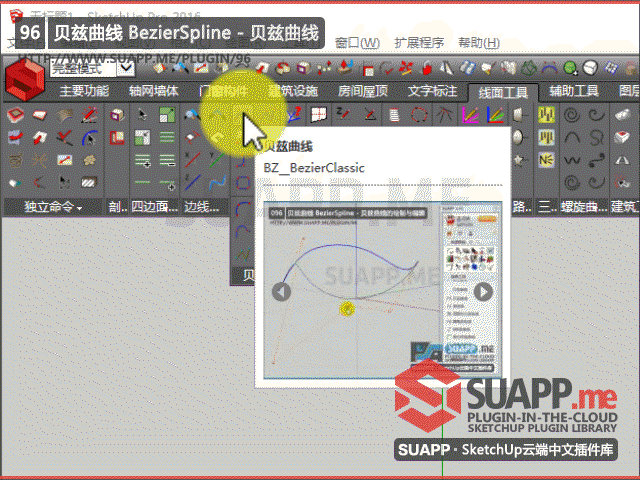Image resolution: width=640 pixels, height=480 pixels.
Task: Select the arch curve tool in 螺旋曲
Action: click(572, 138)
